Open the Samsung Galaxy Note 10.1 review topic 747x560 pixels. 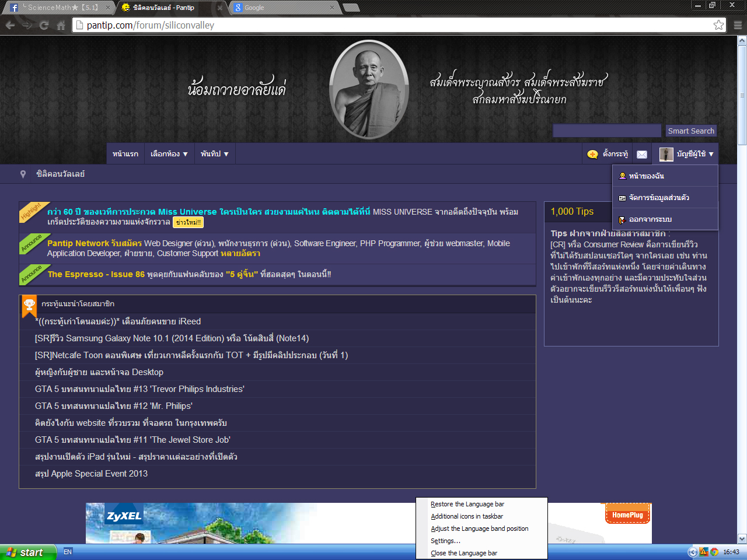(x=172, y=338)
